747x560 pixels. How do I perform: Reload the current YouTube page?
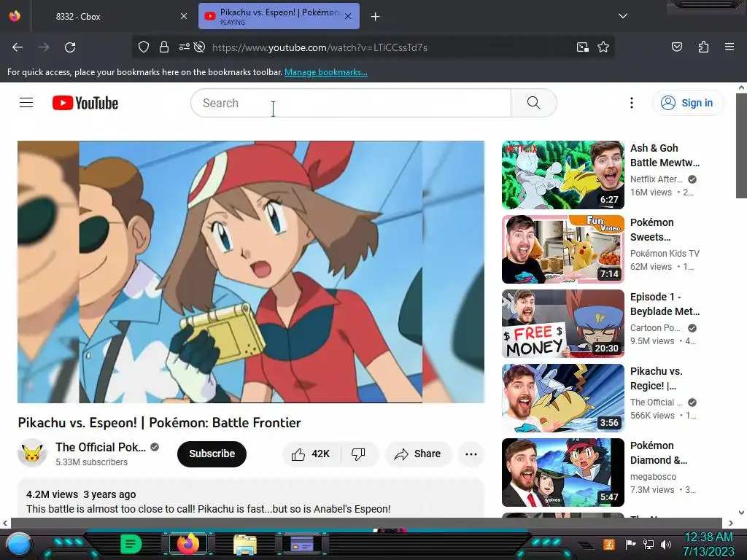tap(70, 47)
